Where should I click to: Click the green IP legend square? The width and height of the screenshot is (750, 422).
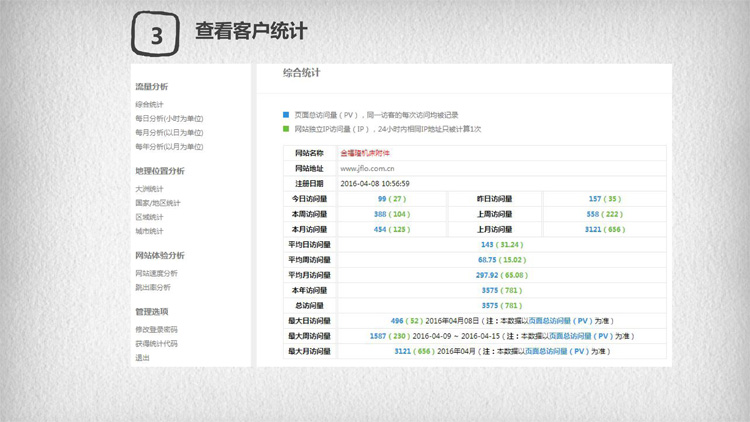point(286,129)
